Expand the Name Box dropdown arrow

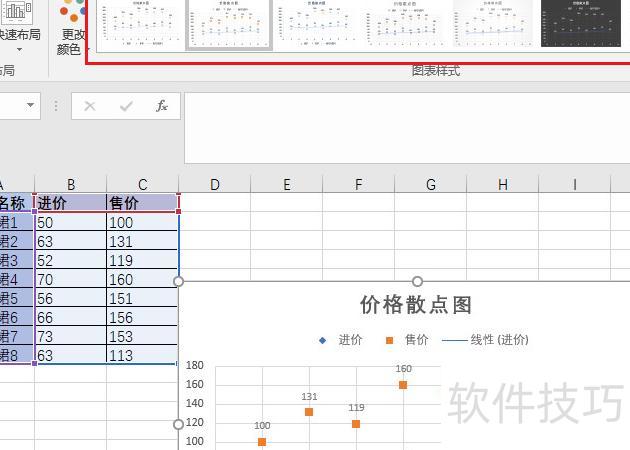coord(30,105)
